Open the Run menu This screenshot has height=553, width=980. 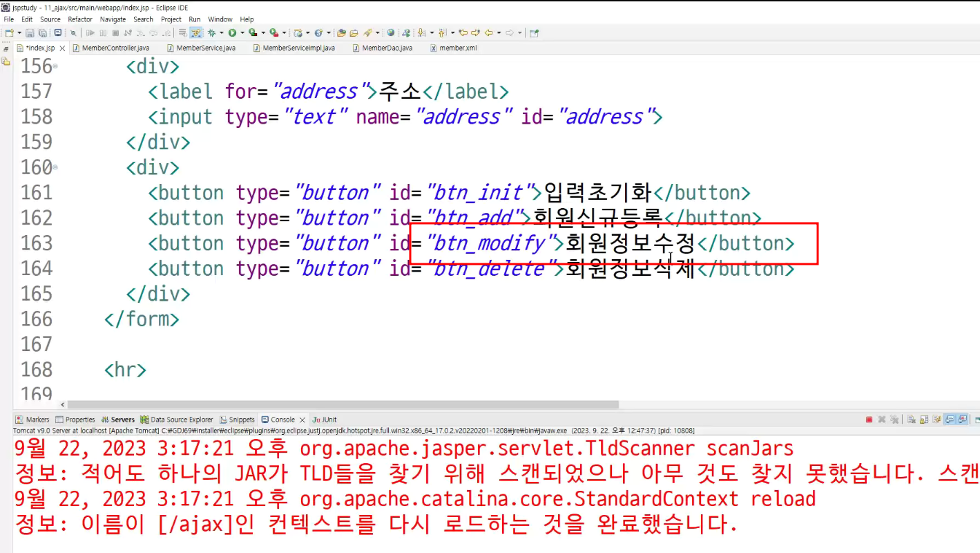coord(195,19)
